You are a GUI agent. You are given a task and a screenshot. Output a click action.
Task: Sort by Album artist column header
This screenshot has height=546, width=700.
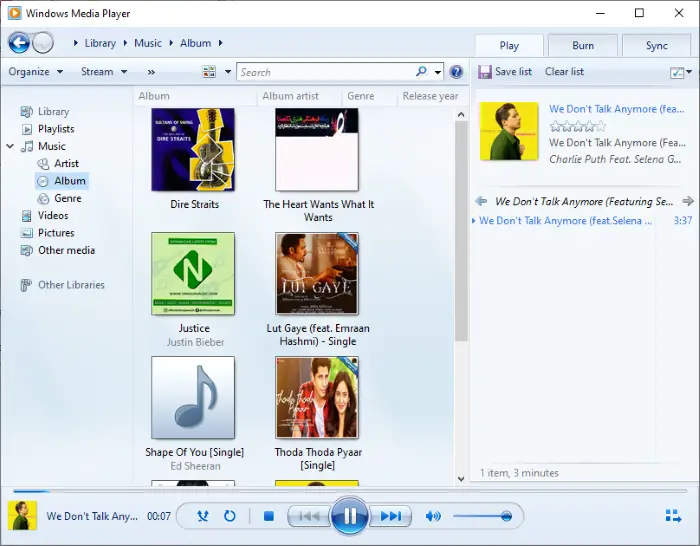coord(300,96)
